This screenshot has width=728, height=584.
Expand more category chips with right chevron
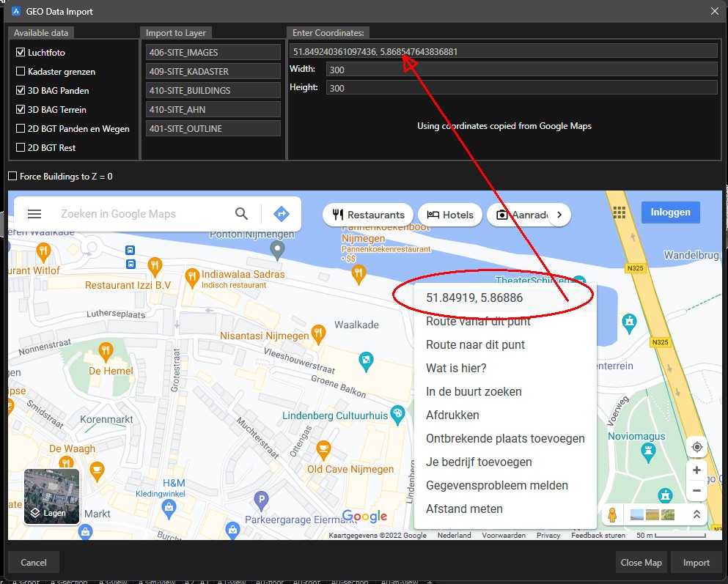pos(559,215)
